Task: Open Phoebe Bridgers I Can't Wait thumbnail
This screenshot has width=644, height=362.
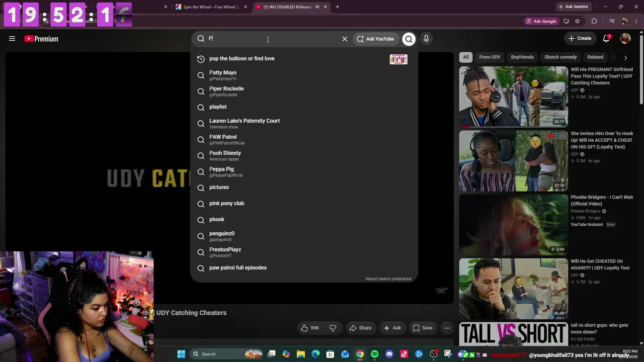Action: tap(513, 224)
